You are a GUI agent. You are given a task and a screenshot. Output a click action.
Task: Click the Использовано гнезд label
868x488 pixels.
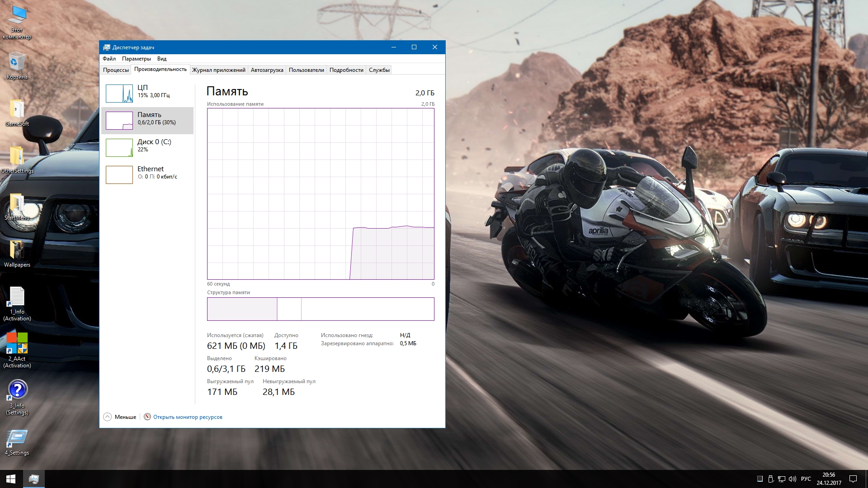(347, 335)
